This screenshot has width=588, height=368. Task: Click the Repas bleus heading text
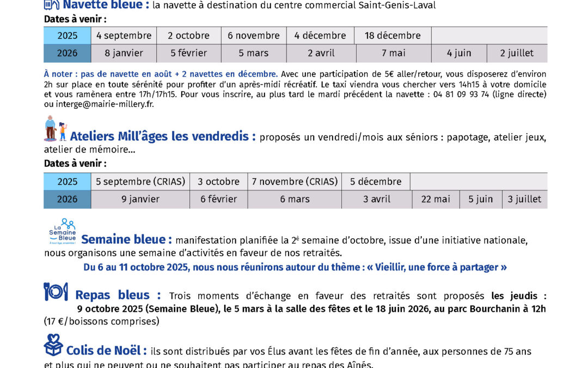[x=118, y=295]
